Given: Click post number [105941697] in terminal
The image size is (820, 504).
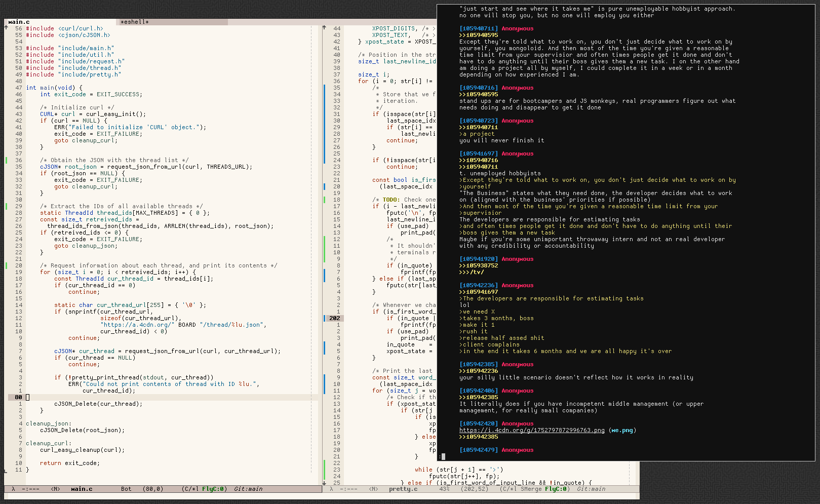Looking at the screenshot, I should [479, 153].
